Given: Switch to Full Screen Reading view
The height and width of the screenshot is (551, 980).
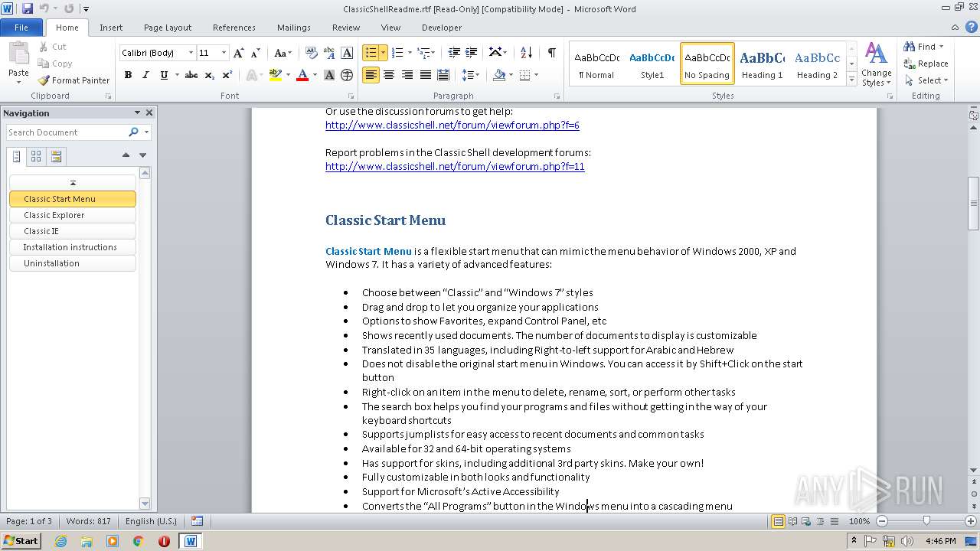Looking at the screenshot, I should pos(792,521).
